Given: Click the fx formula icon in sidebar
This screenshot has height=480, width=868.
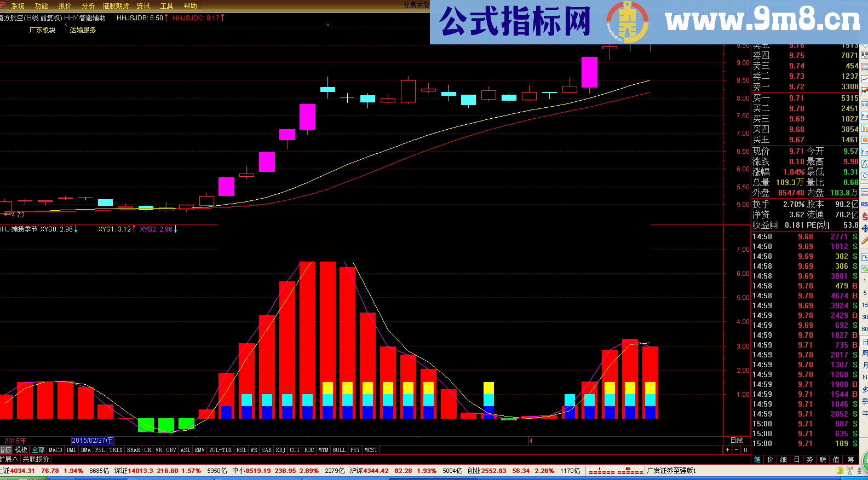Looking at the screenshot, I should pos(864,164).
